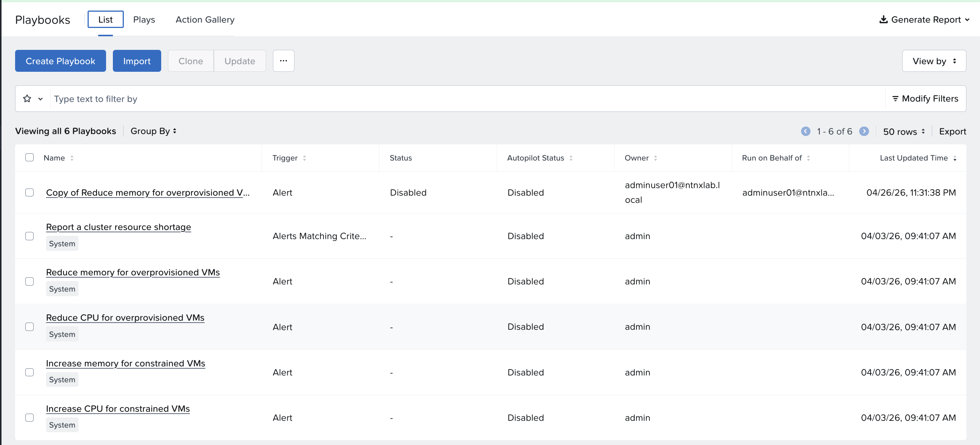This screenshot has width=980, height=445.
Task: Expand the saved filters chevron beside star
Action: 40,99
